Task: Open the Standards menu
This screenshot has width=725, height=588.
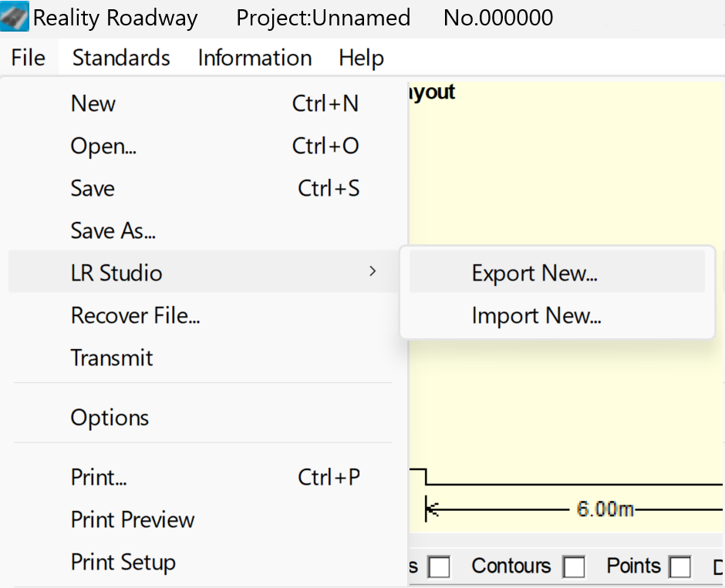Action: [x=121, y=58]
